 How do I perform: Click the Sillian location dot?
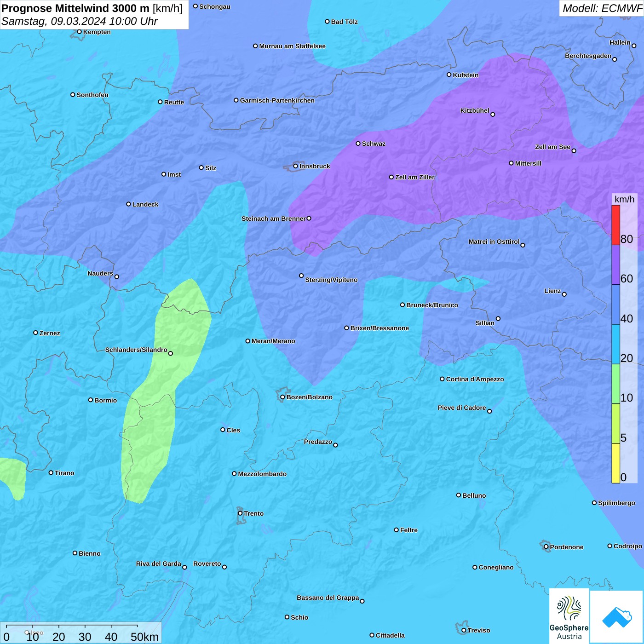pos(498,318)
